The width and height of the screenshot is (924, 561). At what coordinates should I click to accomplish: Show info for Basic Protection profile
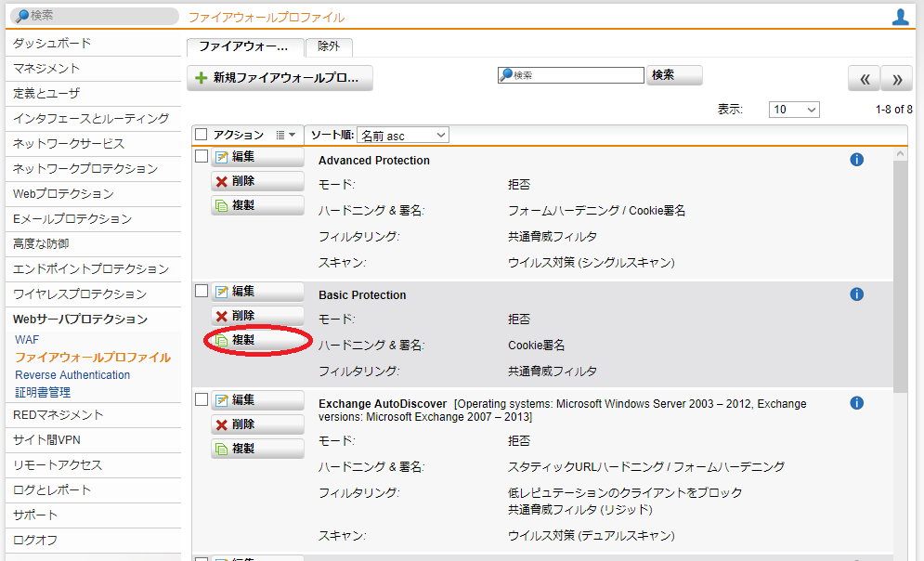click(857, 294)
